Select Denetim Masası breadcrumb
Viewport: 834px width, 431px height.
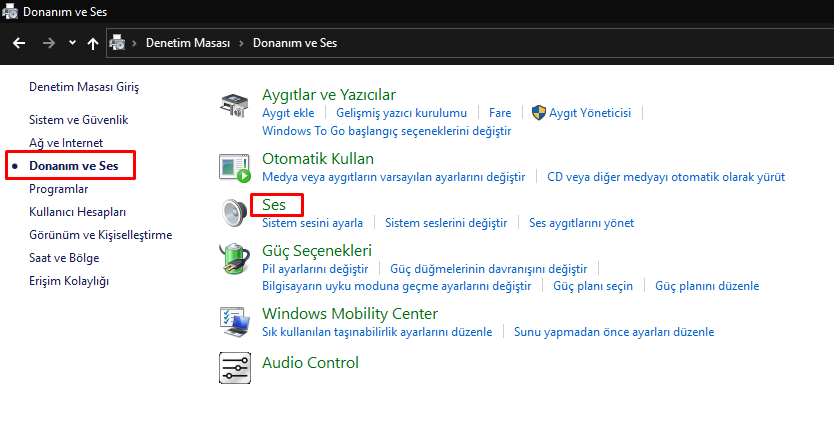click(188, 43)
